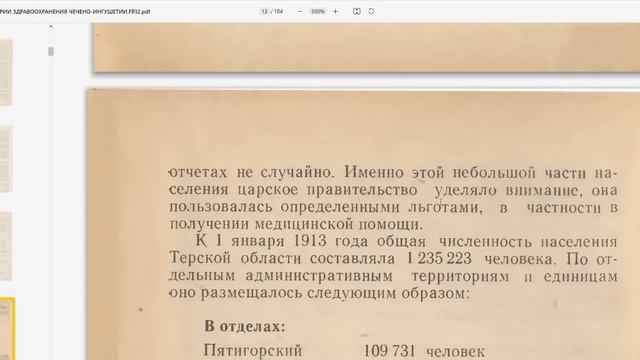
Task: Click the thumbnail panel scroll-up arrow
Action: (51, 27)
